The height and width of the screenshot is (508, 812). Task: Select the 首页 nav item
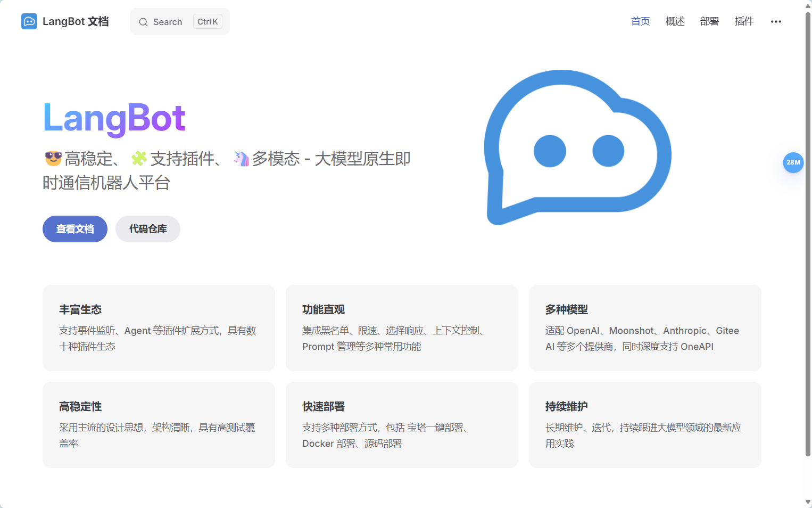click(640, 21)
